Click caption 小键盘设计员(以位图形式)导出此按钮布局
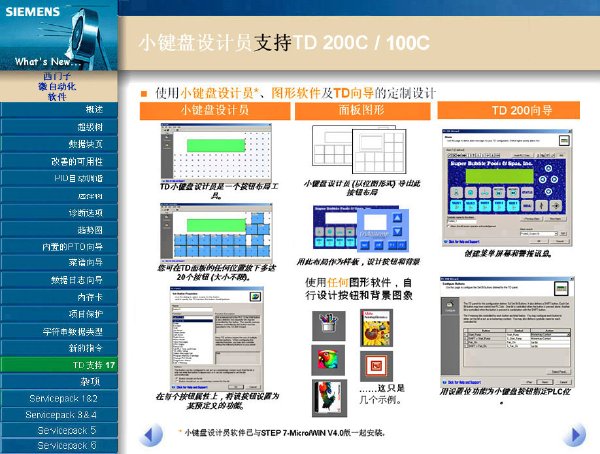Viewport: 600px width, 454px height. coord(362,188)
